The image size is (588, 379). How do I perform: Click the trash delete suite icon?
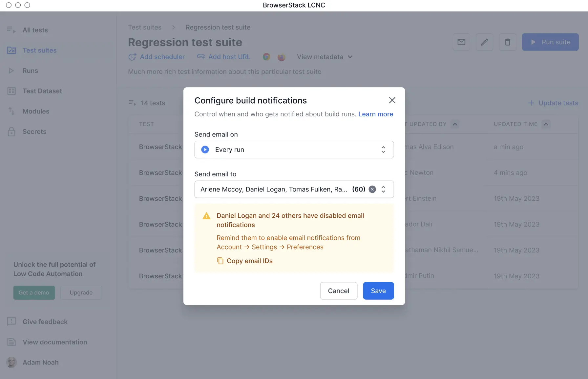(x=507, y=42)
